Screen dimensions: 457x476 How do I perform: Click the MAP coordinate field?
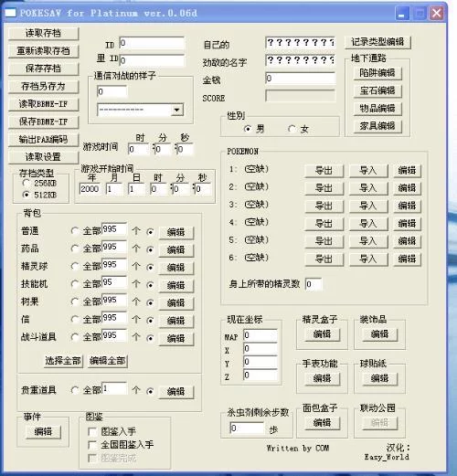260,335
